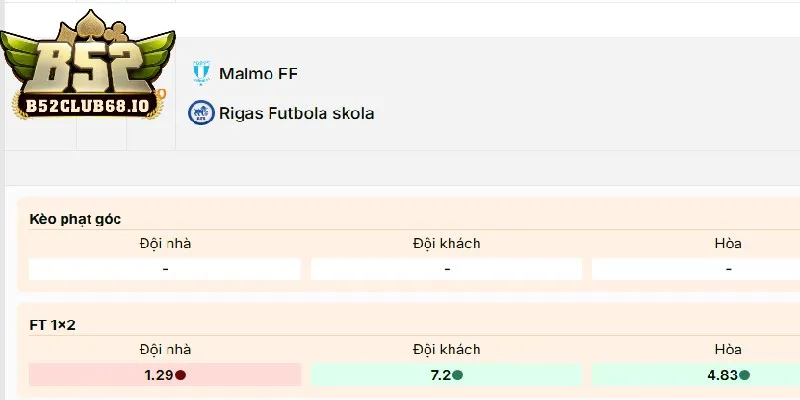Viewport: 800px width, 400px height.
Task: Click the Đội khách label in FT 1×2
Action: (x=446, y=349)
